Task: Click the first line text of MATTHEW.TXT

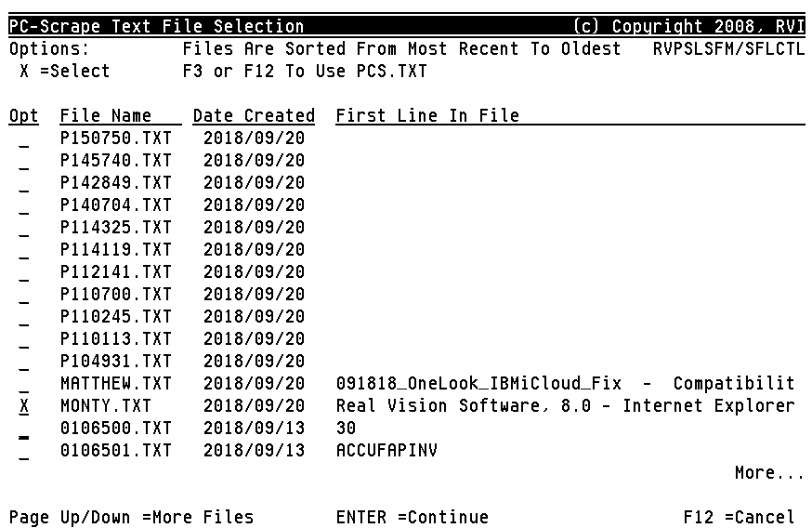Action: 566,383
